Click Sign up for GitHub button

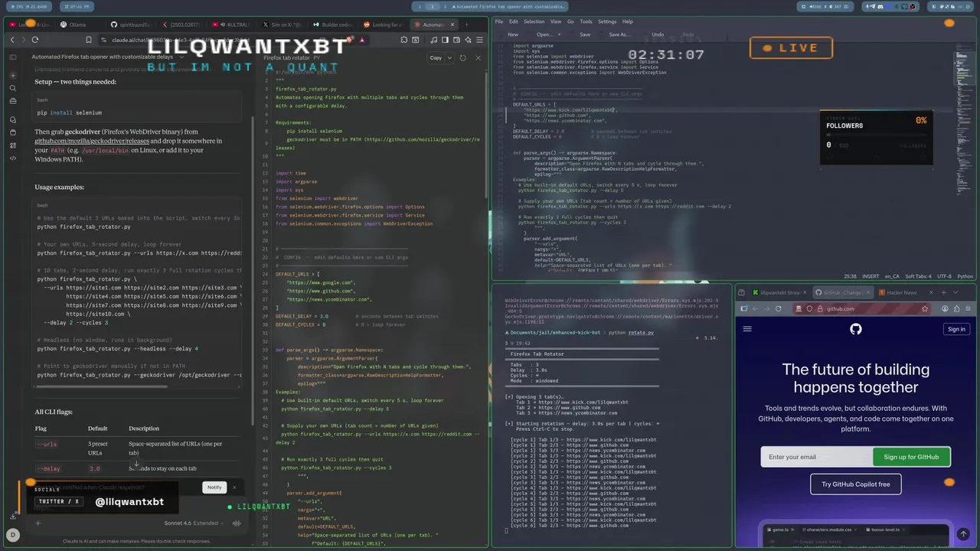911,457
